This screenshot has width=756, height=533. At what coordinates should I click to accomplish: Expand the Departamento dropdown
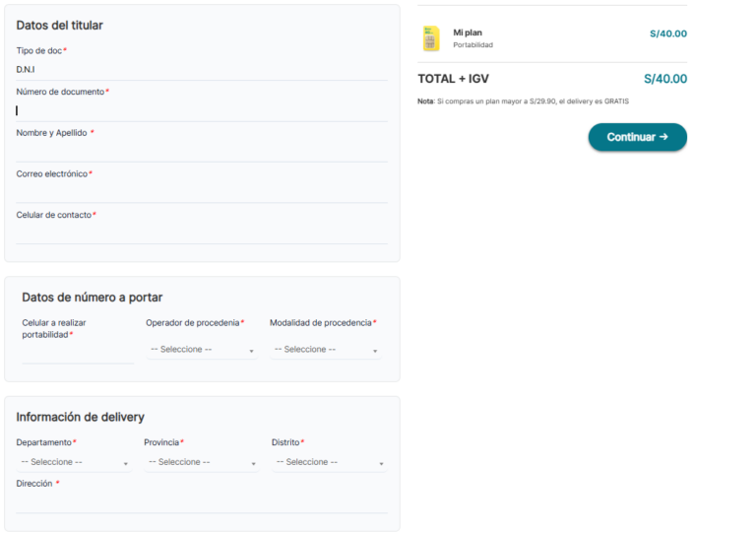[74, 462]
